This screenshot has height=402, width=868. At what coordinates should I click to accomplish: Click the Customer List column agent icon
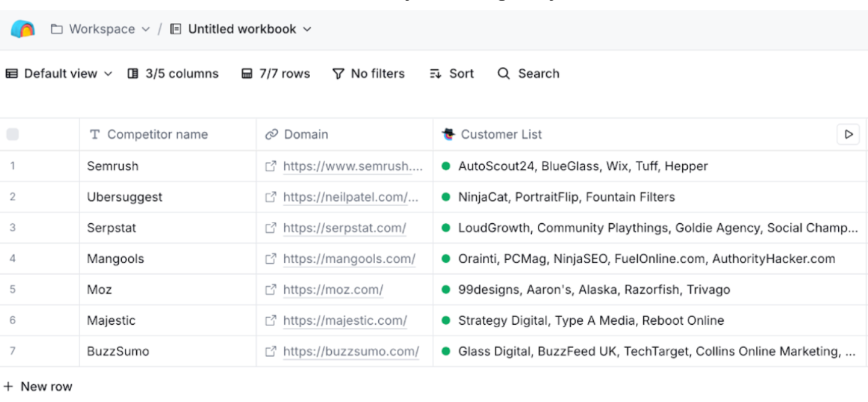click(448, 134)
